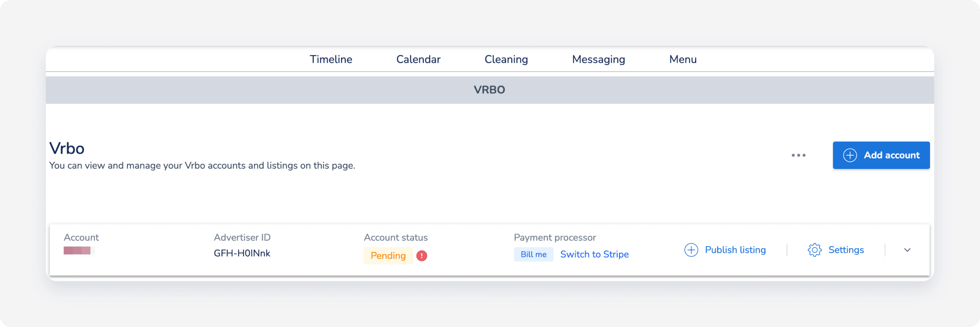The width and height of the screenshot is (980, 327).
Task: Open the Timeline tab
Action: click(331, 59)
